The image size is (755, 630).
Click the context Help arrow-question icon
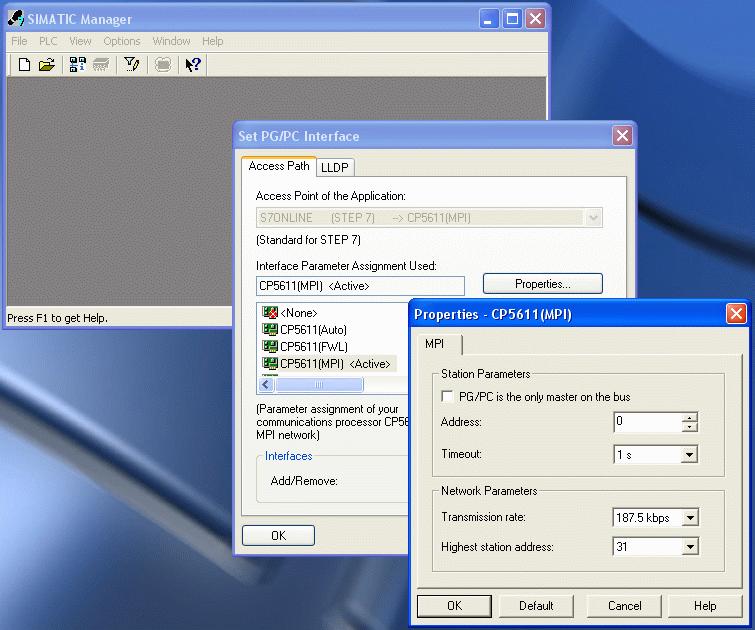(x=193, y=64)
